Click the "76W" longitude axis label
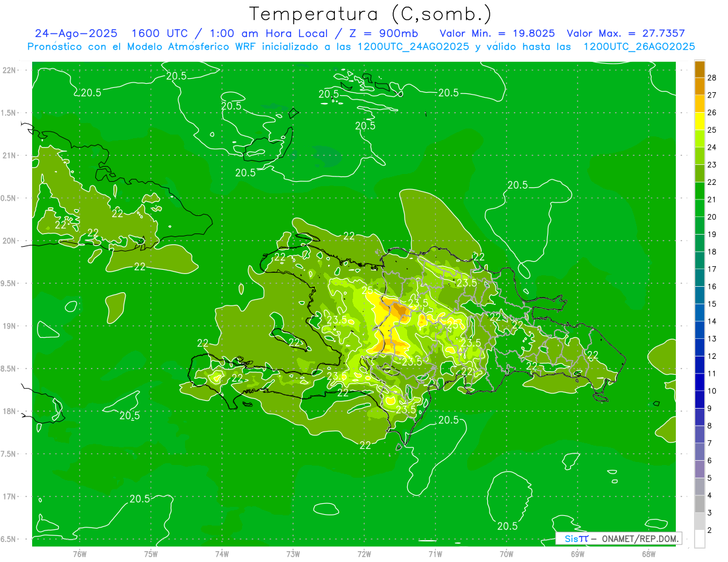 [79, 554]
